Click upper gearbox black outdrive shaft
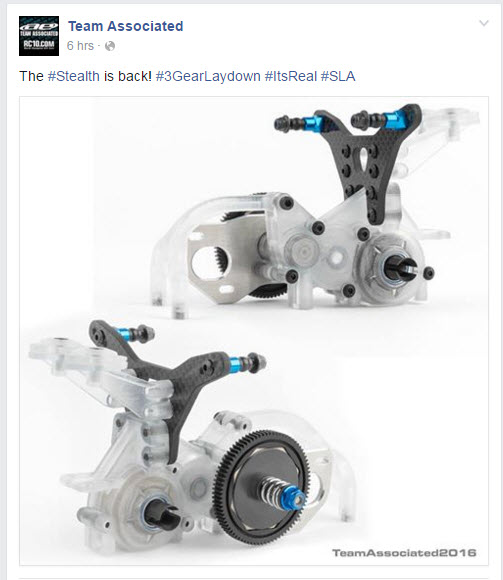 (x=400, y=267)
